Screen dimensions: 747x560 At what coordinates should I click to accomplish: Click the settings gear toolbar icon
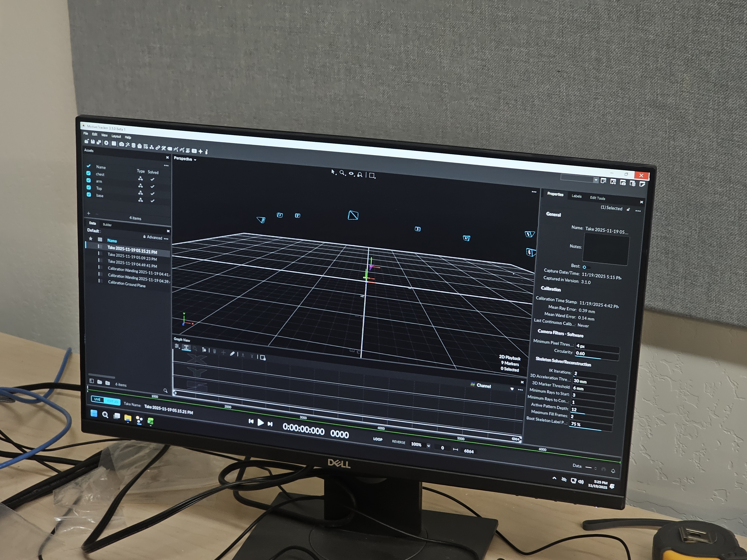[x=106, y=143]
